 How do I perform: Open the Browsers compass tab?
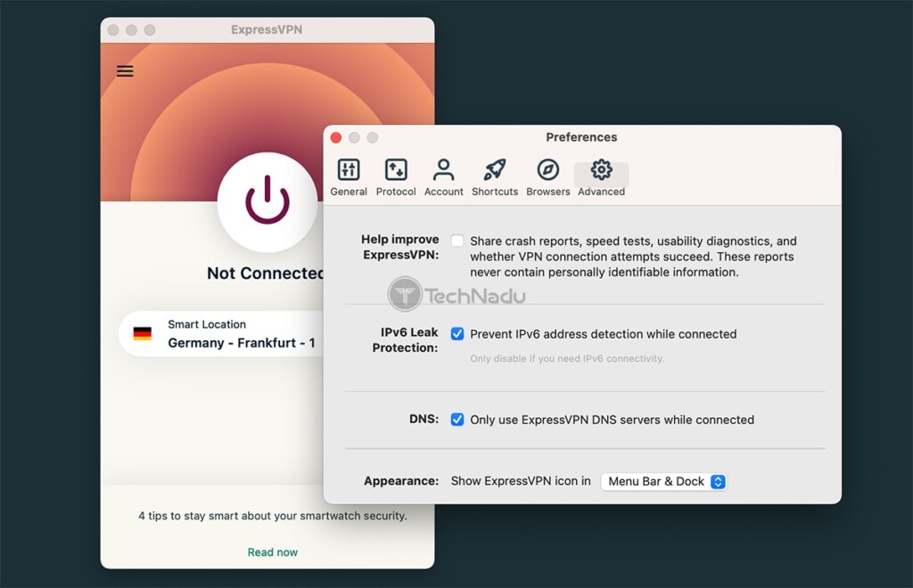click(548, 177)
